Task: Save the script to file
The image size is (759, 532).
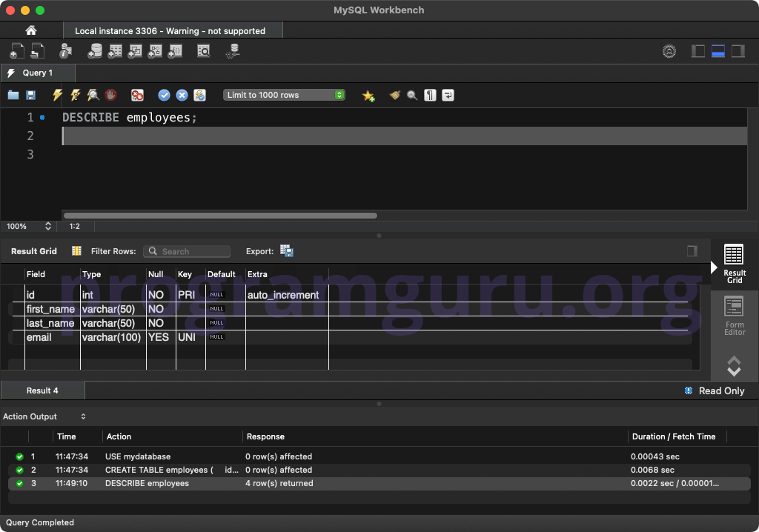Action: tap(30, 95)
